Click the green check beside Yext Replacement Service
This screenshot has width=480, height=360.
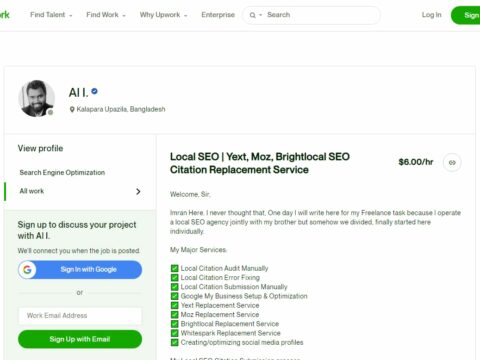[x=174, y=305]
